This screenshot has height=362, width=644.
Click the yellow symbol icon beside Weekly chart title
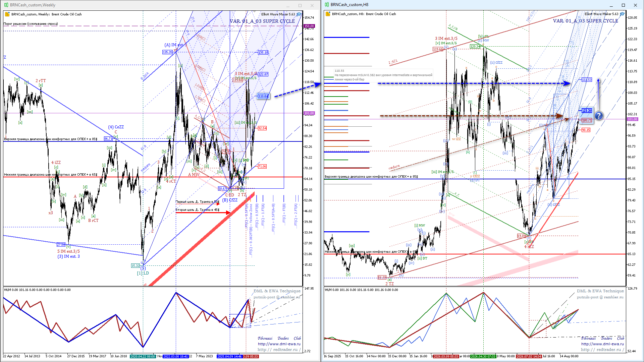[x=7, y=14]
